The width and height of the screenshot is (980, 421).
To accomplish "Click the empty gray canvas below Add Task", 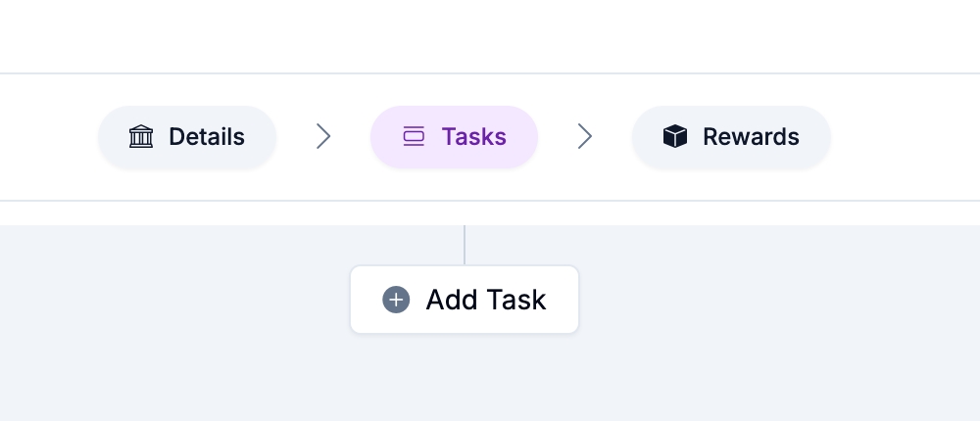I will (x=465, y=380).
